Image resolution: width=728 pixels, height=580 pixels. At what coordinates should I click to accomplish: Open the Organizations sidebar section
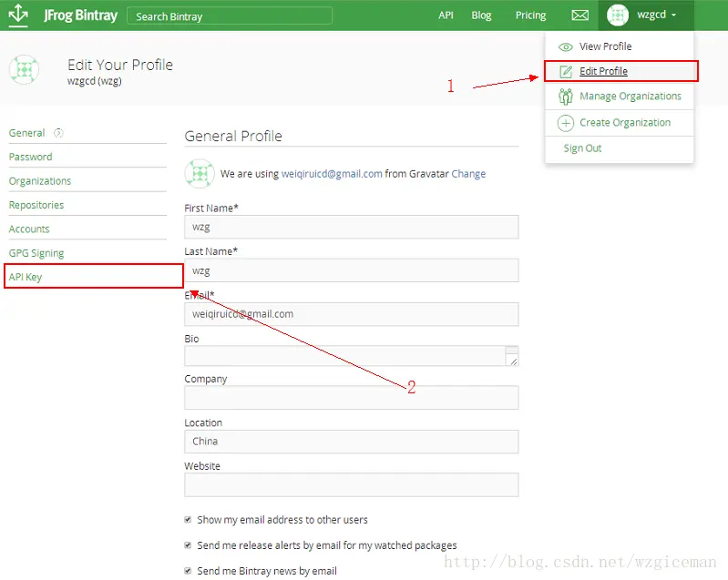[x=40, y=181]
